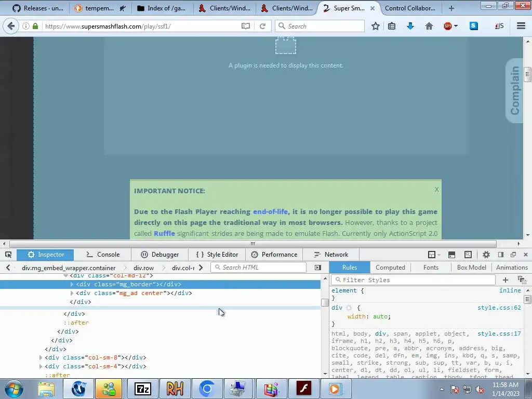Viewport: 532px width, 399px height.
Task: Show bookmarks list icon in toolbar
Action: pyautogui.click(x=392, y=26)
